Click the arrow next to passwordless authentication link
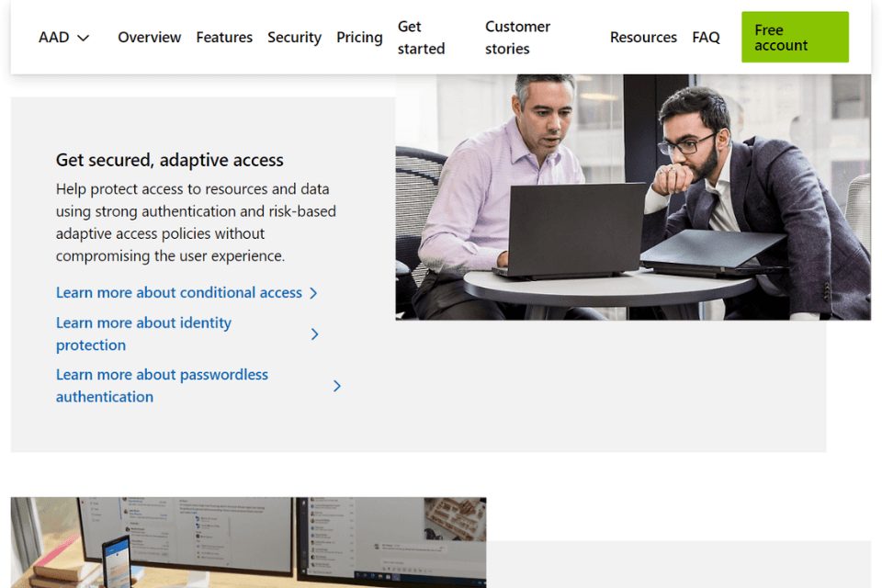Image resolution: width=882 pixels, height=588 pixels. (336, 385)
